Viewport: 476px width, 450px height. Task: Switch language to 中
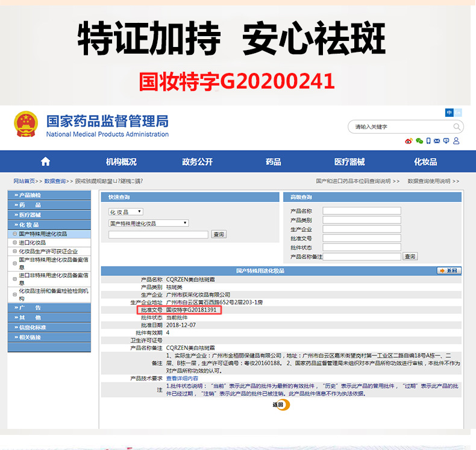pos(449,113)
